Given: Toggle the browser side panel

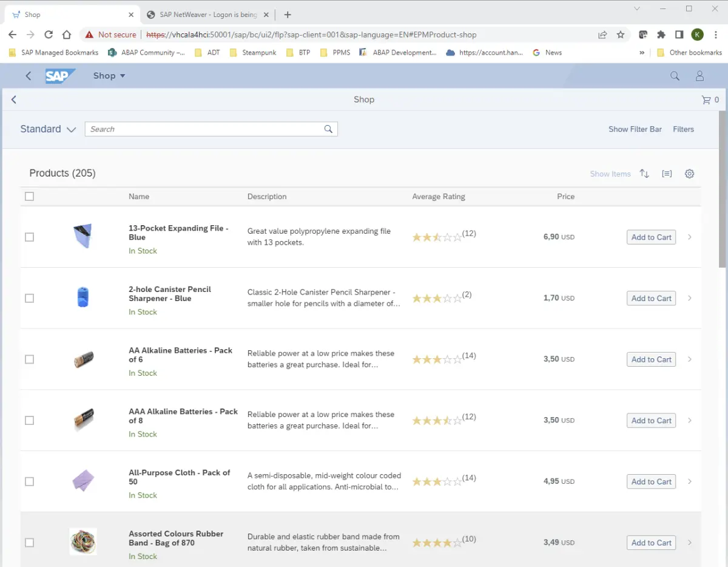Looking at the screenshot, I should click(x=679, y=35).
